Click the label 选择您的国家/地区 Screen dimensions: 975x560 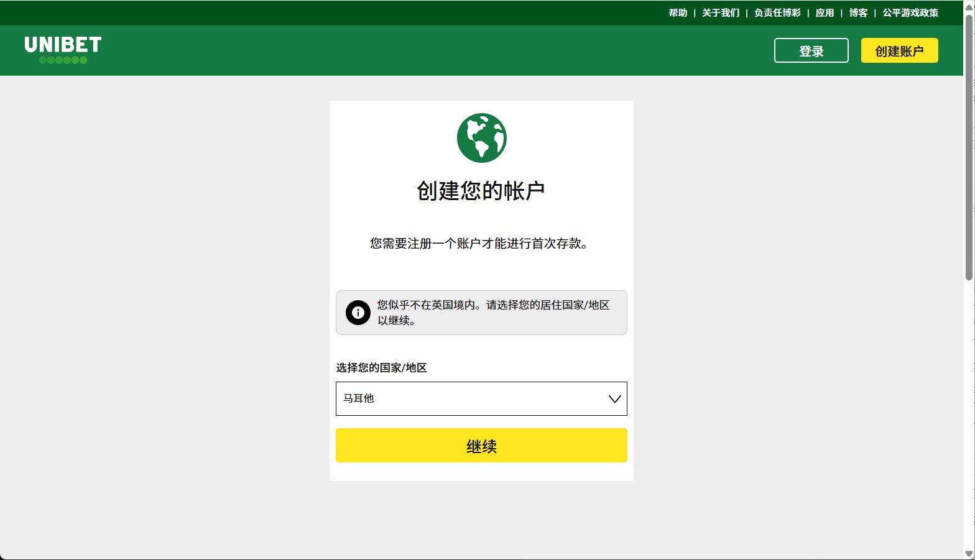(382, 368)
